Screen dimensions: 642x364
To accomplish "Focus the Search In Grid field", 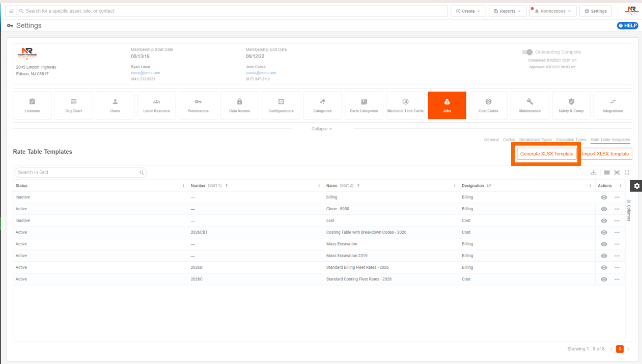I will [x=80, y=173].
